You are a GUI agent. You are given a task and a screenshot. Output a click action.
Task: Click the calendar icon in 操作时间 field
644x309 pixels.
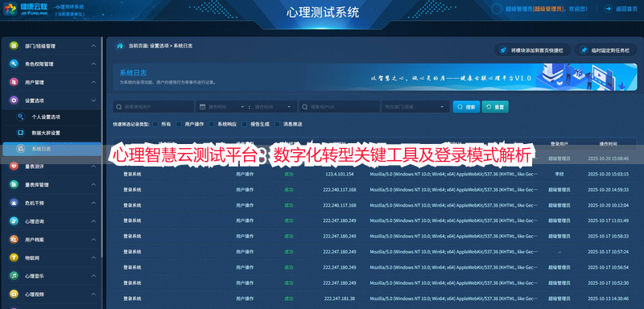click(x=203, y=107)
